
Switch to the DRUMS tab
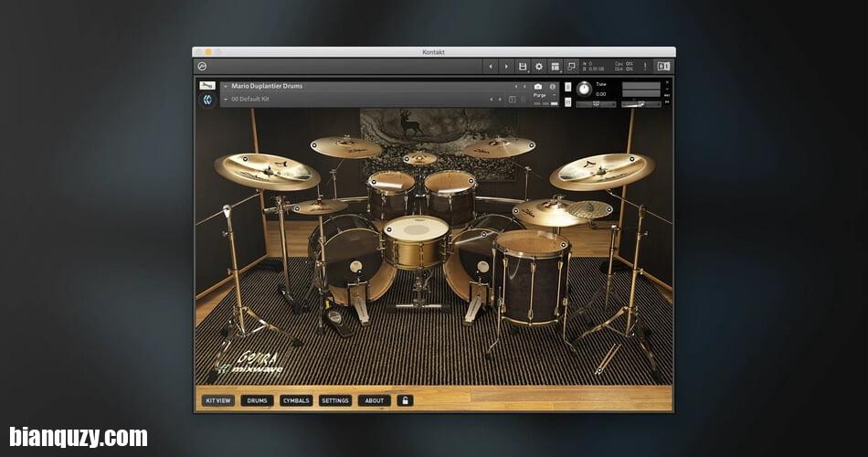tap(257, 400)
